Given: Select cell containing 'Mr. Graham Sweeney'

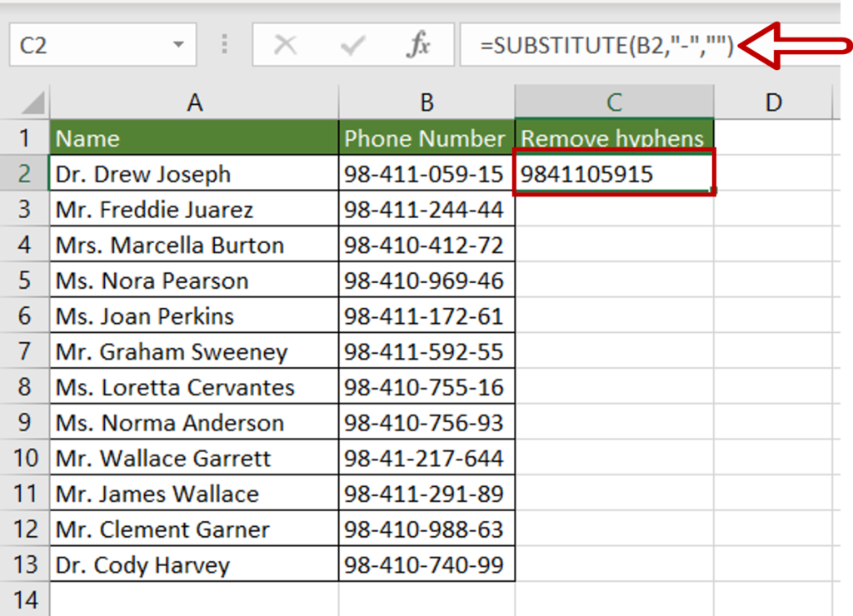Looking at the screenshot, I should click(x=194, y=351).
